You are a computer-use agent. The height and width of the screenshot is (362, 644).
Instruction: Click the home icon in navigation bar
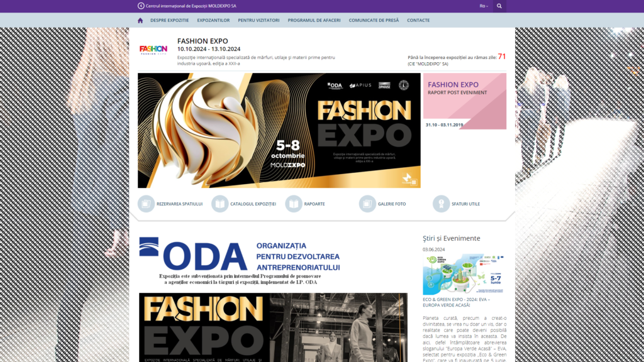(140, 20)
